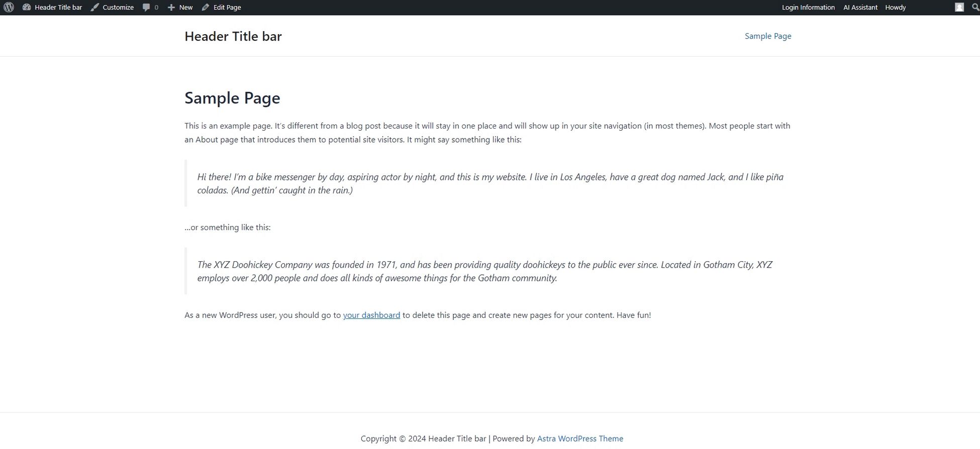Click the plus icon beside New

tap(171, 7)
